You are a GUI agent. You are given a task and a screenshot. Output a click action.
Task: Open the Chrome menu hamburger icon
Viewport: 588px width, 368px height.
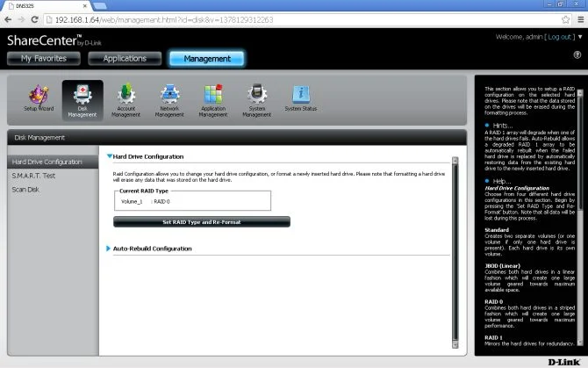tap(580, 19)
